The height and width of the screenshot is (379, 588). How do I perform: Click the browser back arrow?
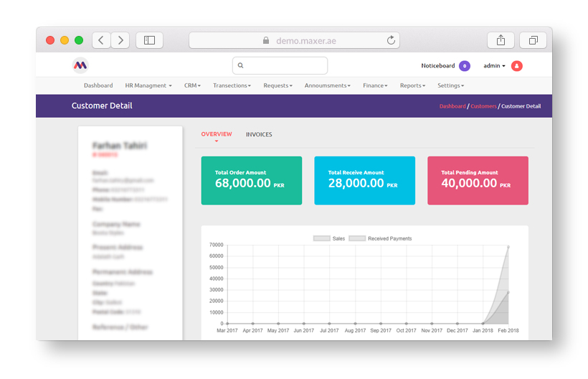click(x=101, y=40)
